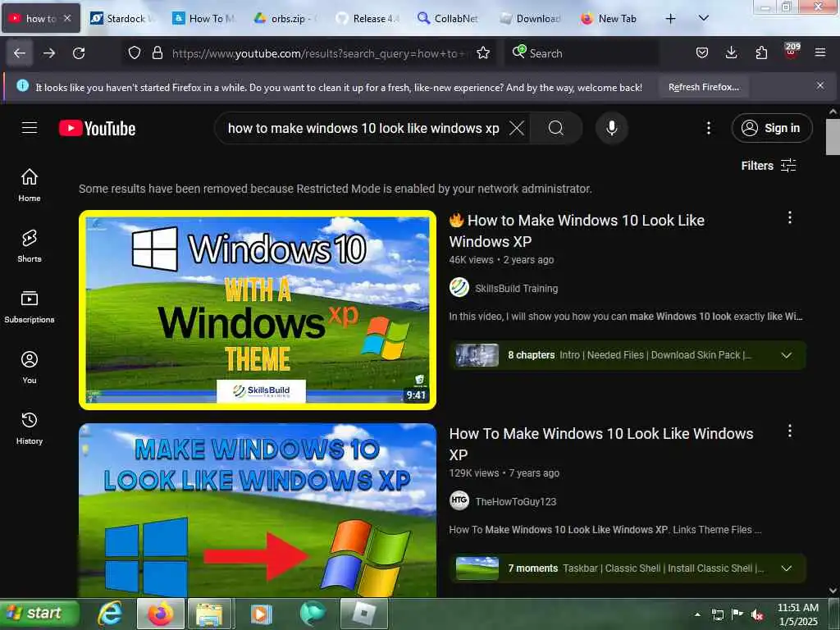Image resolution: width=840 pixels, height=630 pixels.
Task: Open the list all tabs dropdown arrow
Action: (x=703, y=18)
